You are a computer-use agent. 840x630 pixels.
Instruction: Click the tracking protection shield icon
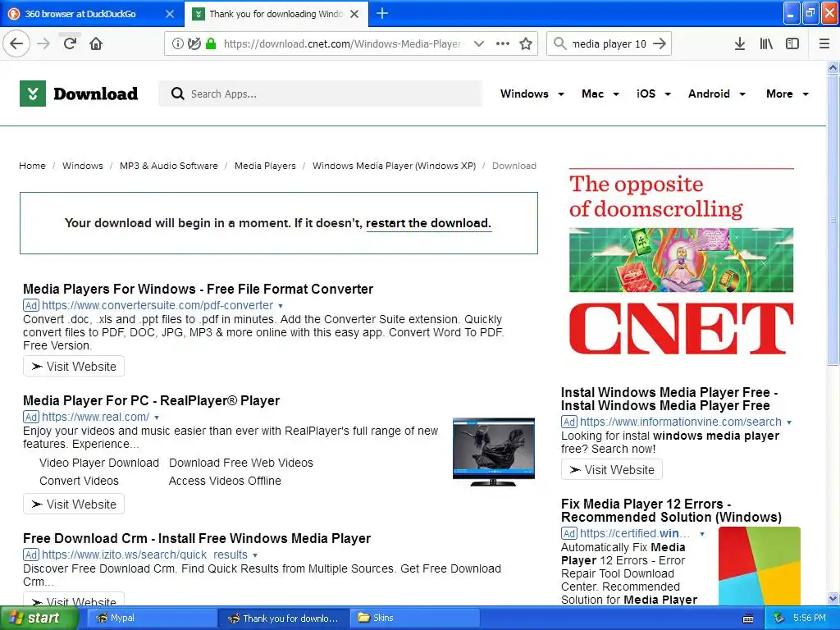point(194,44)
